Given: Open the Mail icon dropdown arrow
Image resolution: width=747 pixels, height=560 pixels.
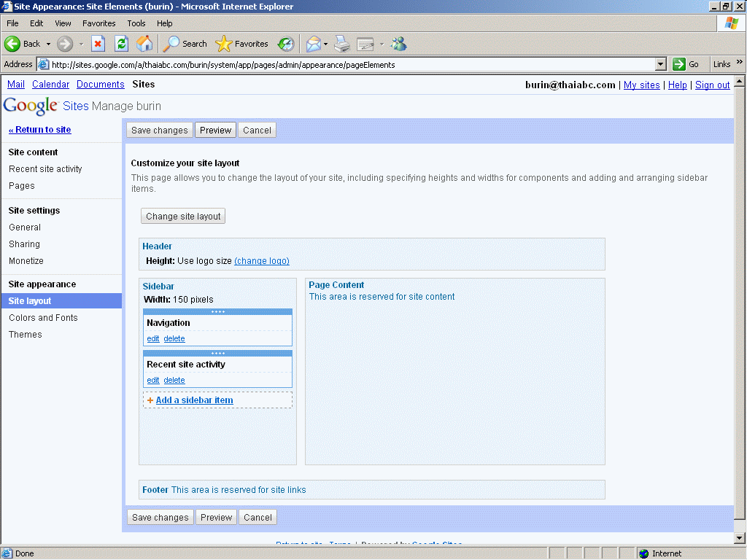Looking at the screenshot, I should [x=326, y=44].
